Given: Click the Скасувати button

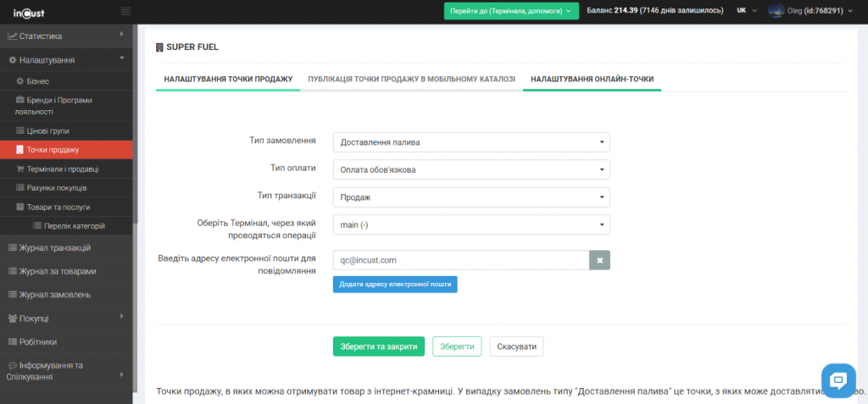Looking at the screenshot, I should tap(516, 346).
